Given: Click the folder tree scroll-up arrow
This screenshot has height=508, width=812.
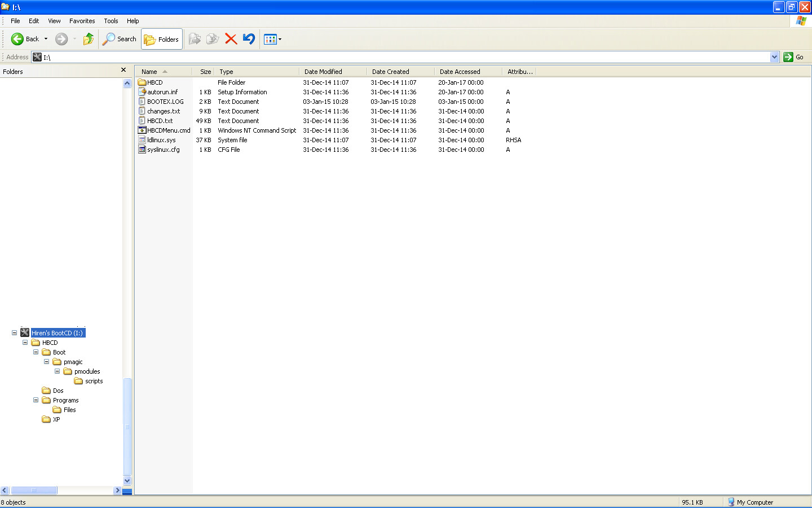Looking at the screenshot, I should pyautogui.click(x=127, y=83).
